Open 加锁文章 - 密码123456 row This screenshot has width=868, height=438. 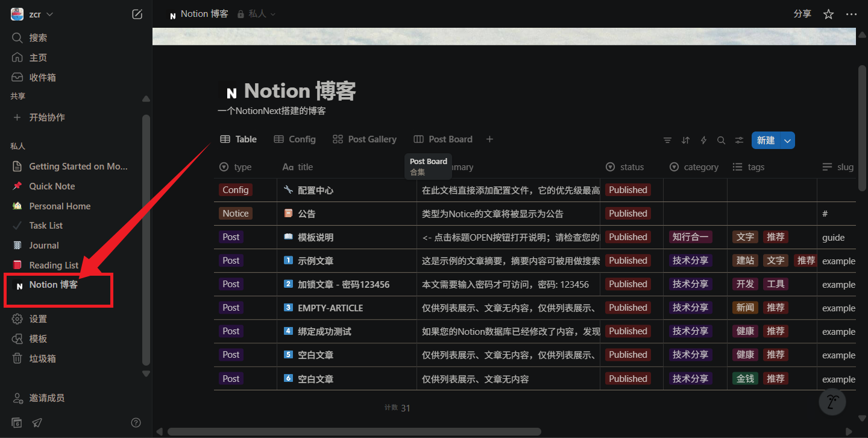click(344, 284)
